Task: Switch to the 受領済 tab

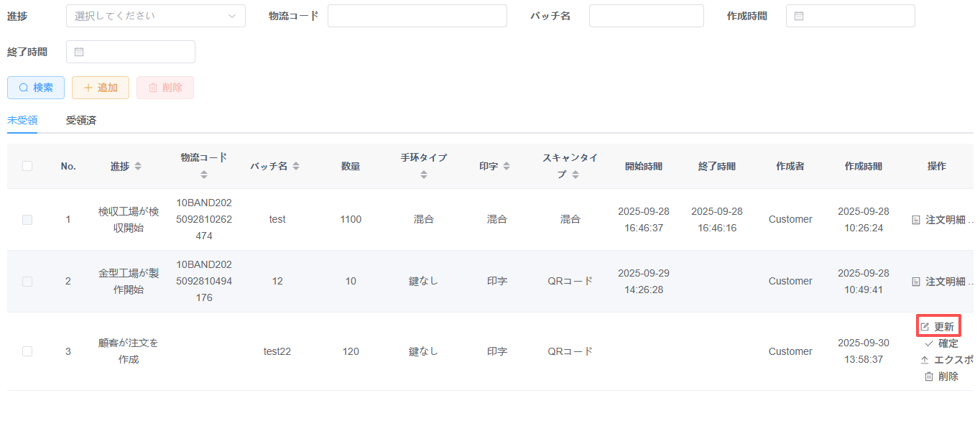Action: 81,121
